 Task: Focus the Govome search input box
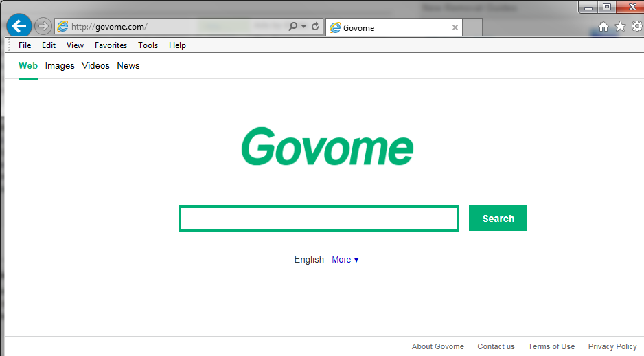(319, 219)
